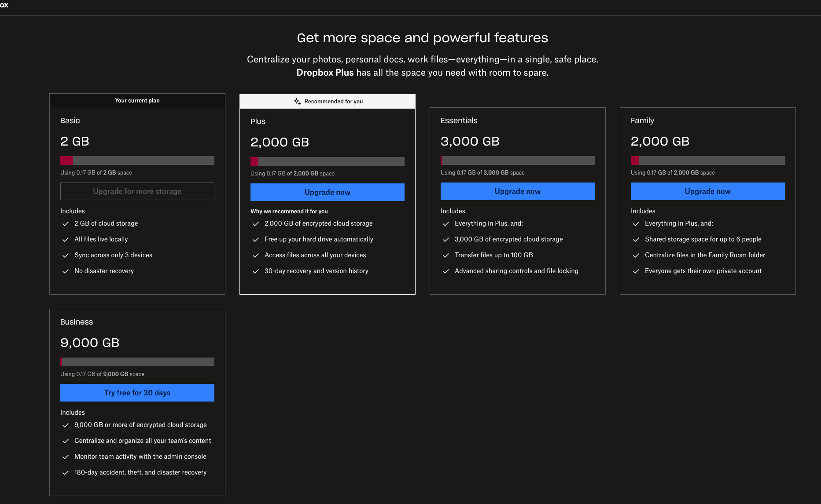This screenshot has width=821, height=504.
Task: Click the Business plan storage usage bar
Action: coord(137,362)
